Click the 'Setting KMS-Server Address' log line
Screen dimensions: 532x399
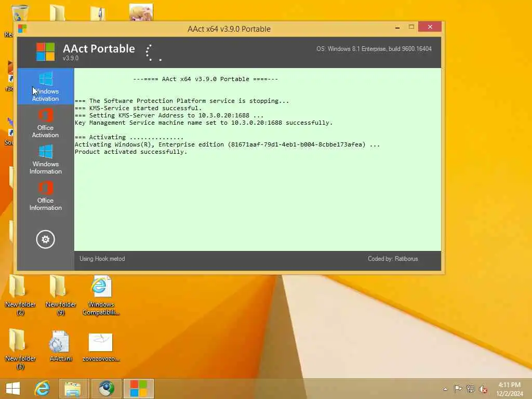[x=169, y=115]
